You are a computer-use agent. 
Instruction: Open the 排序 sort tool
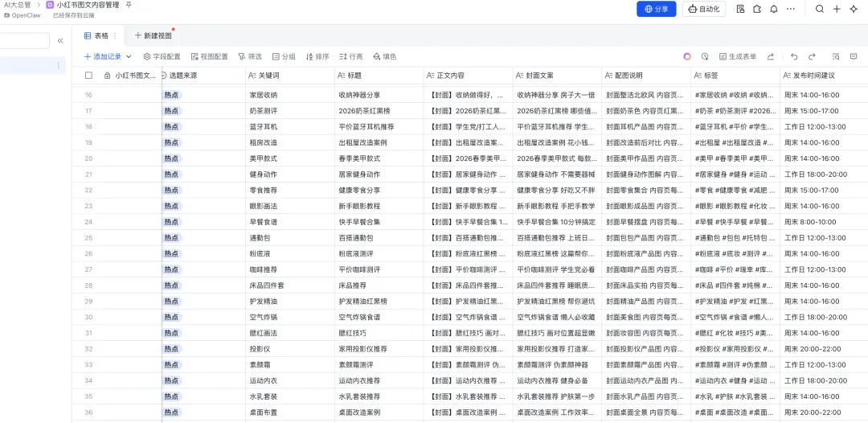317,56
